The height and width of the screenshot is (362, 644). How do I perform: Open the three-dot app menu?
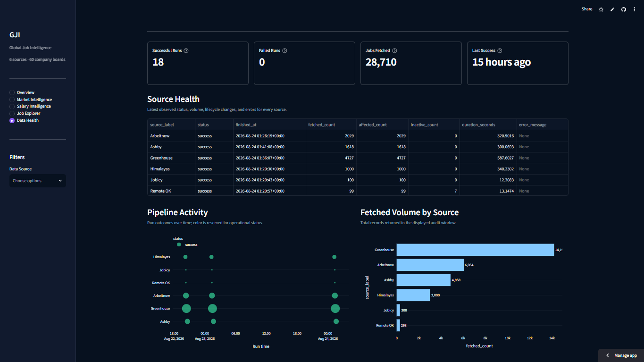pyautogui.click(x=634, y=9)
